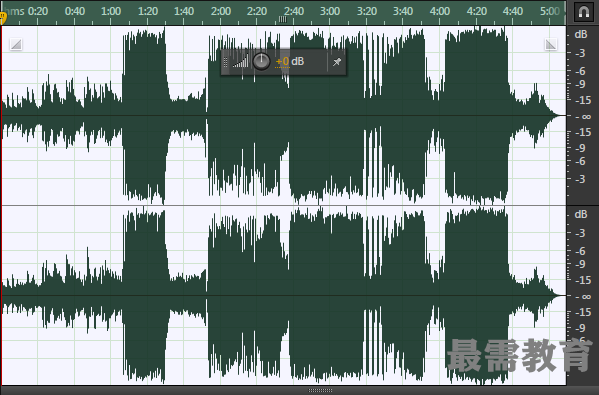The height and width of the screenshot is (395, 599).
Task: Click the dB label of top channel scale
Action: click(581, 34)
